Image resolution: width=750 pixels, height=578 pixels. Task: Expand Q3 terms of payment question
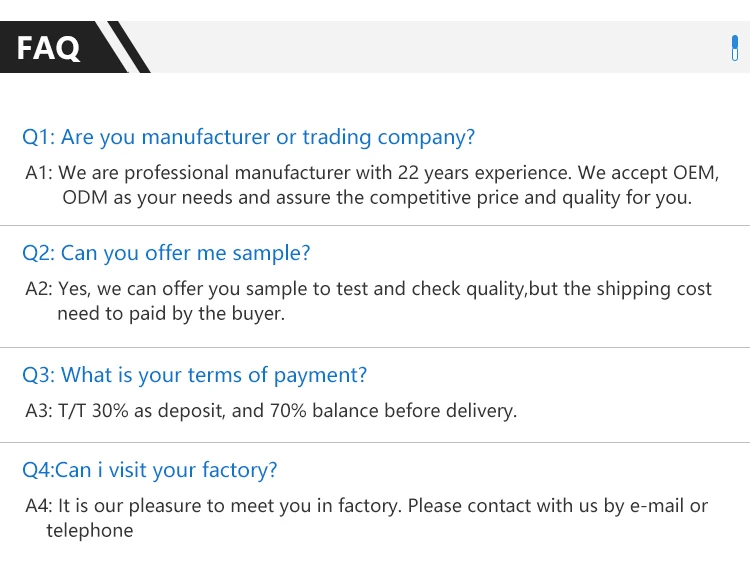pos(194,375)
